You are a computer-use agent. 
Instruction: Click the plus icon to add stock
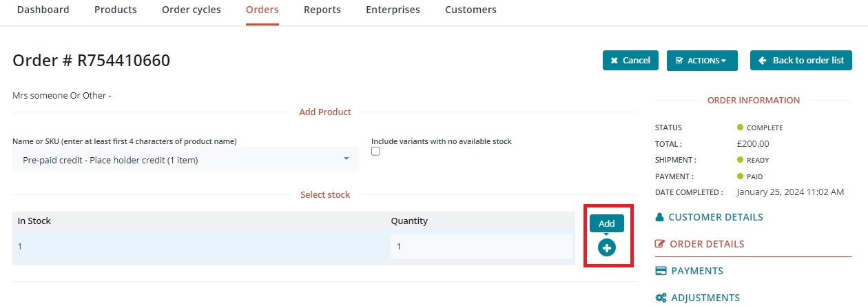click(606, 248)
